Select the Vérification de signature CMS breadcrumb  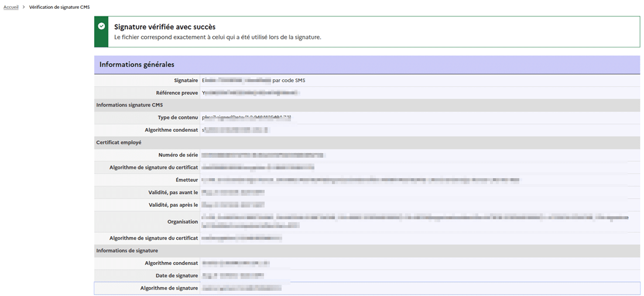pos(59,7)
